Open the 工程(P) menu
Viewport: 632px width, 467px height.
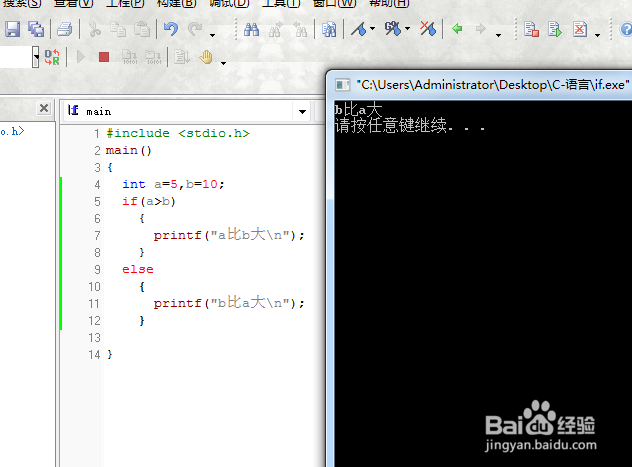[x=125, y=4]
